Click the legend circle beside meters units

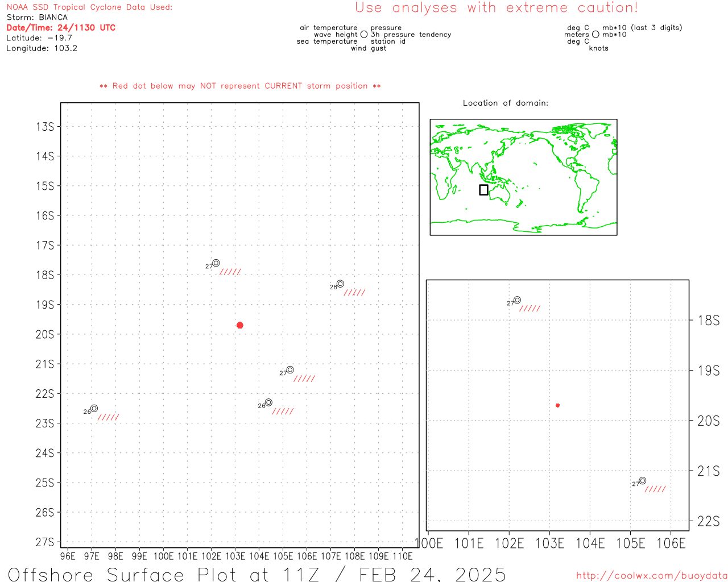(595, 35)
